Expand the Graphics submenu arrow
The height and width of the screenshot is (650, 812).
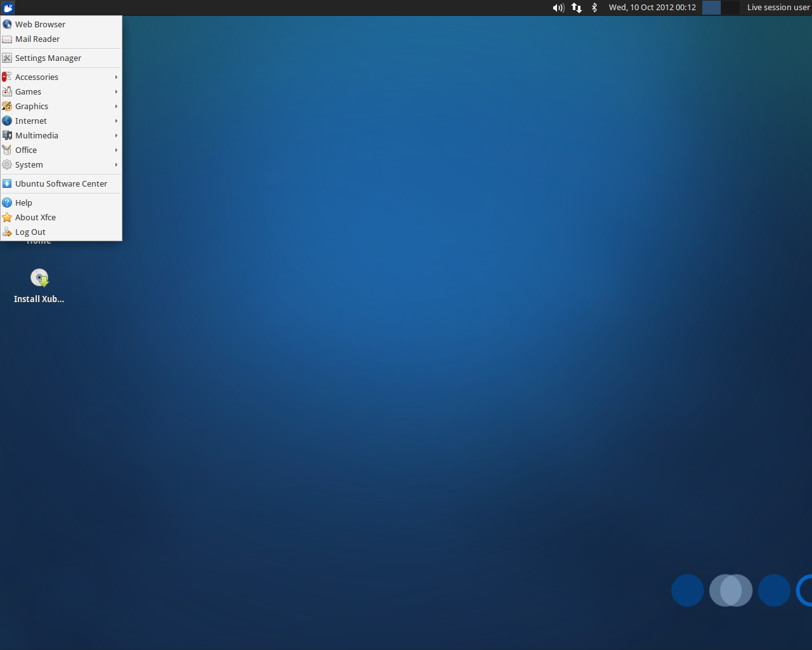click(116, 106)
